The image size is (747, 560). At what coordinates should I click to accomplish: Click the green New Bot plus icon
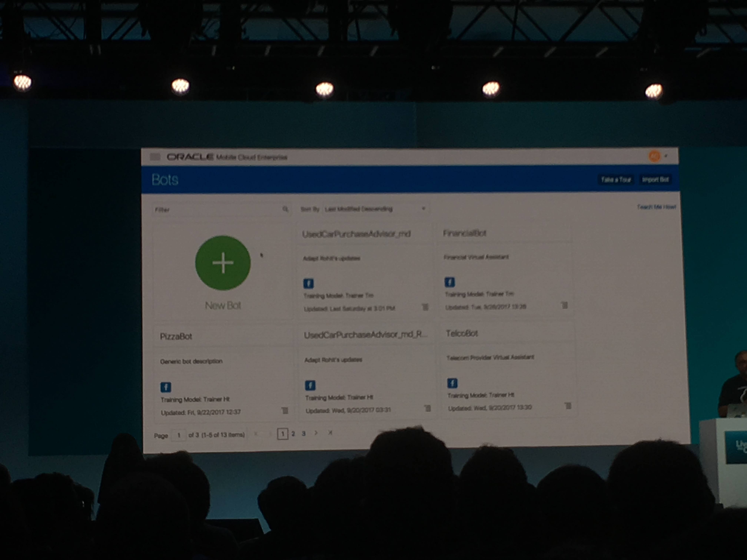click(223, 263)
